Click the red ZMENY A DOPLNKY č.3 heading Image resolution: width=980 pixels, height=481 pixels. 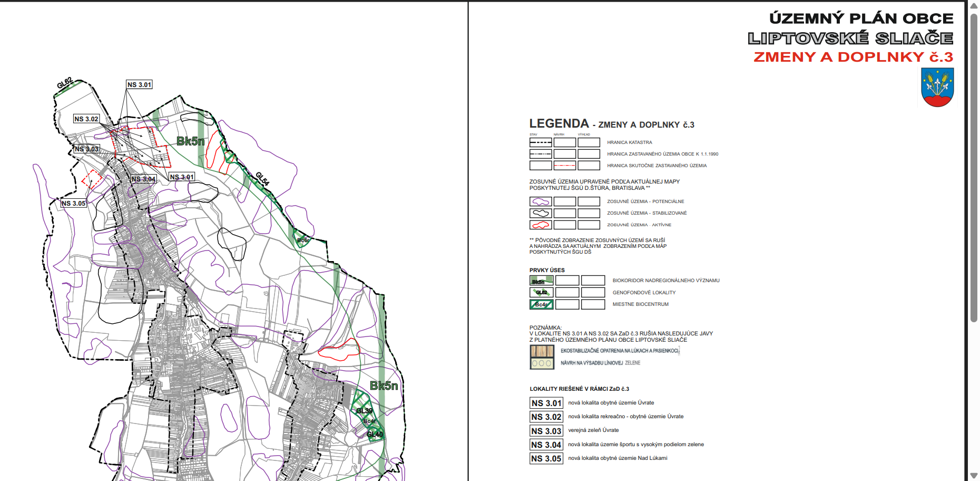pos(853,57)
